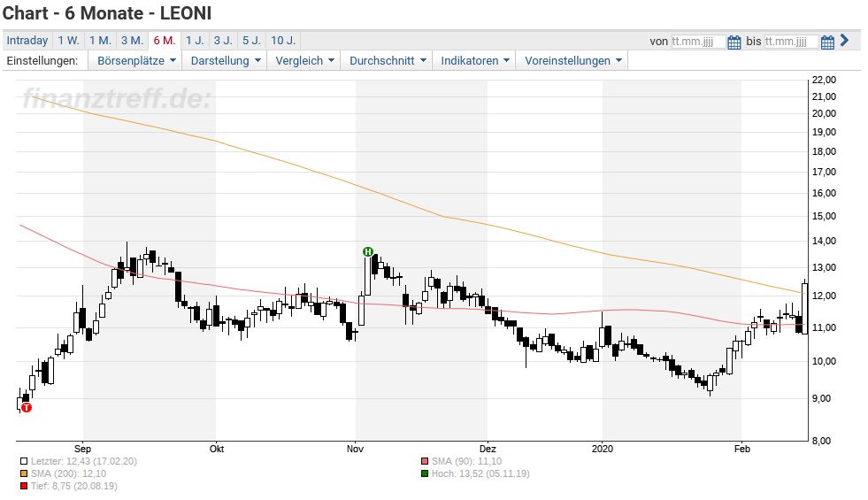This screenshot has height=500, width=868.
Task: Click the white Letzter legend swatch
Action: click(x=24, y=461)
